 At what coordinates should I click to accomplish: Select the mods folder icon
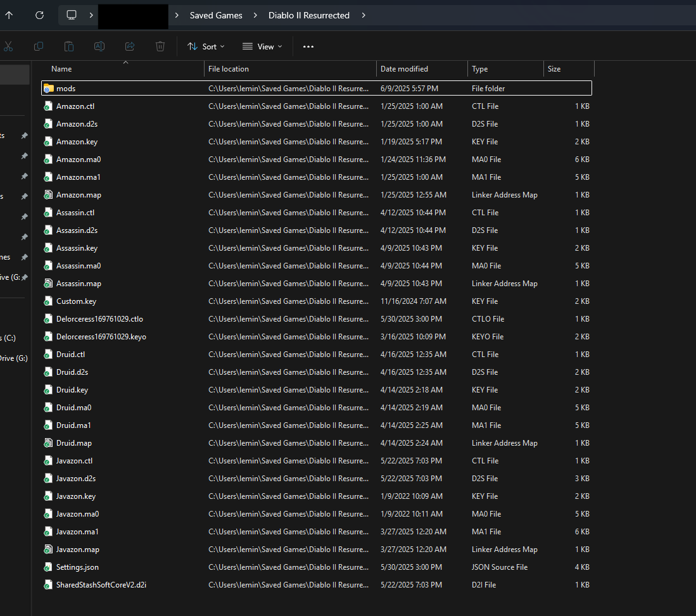point(48,89)
